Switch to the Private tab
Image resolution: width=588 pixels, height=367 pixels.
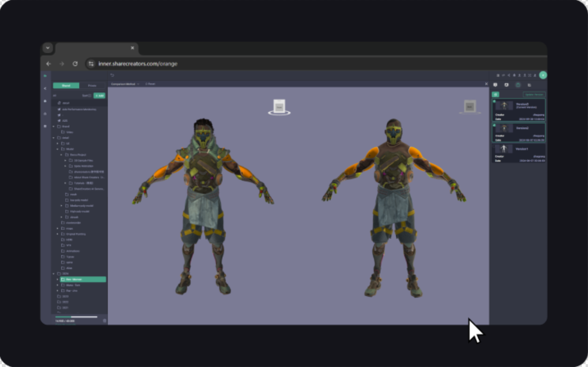pyautogui.click(x=92, y=86)
